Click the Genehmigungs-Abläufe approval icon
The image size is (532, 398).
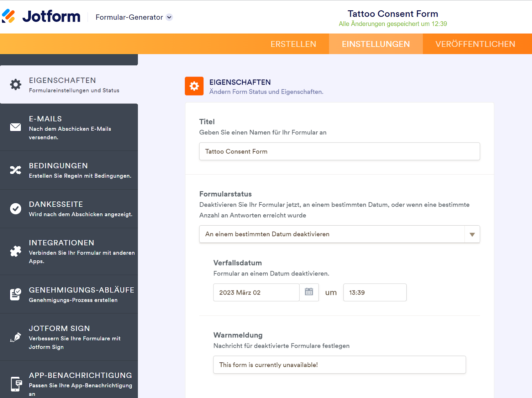pyautogui.click(x=16, y=294)
